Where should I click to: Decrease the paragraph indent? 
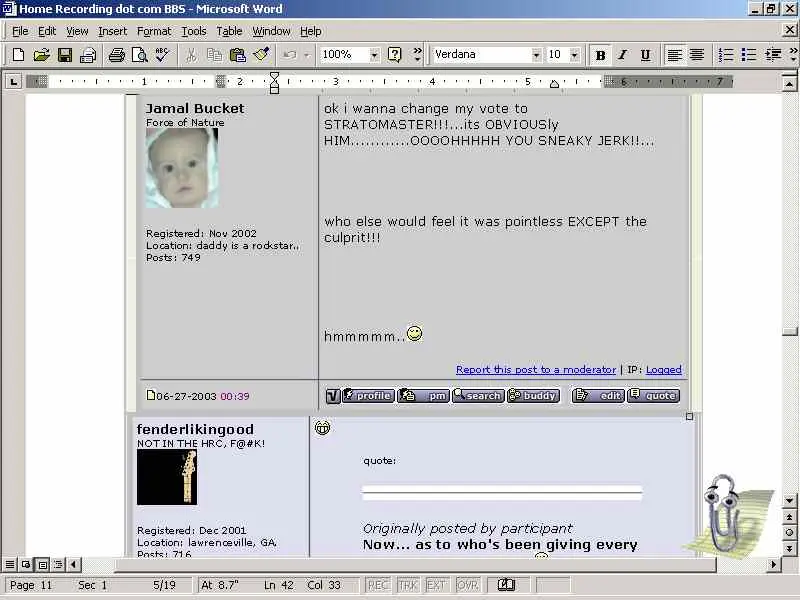pyautogui.click(x=773, y=55)
